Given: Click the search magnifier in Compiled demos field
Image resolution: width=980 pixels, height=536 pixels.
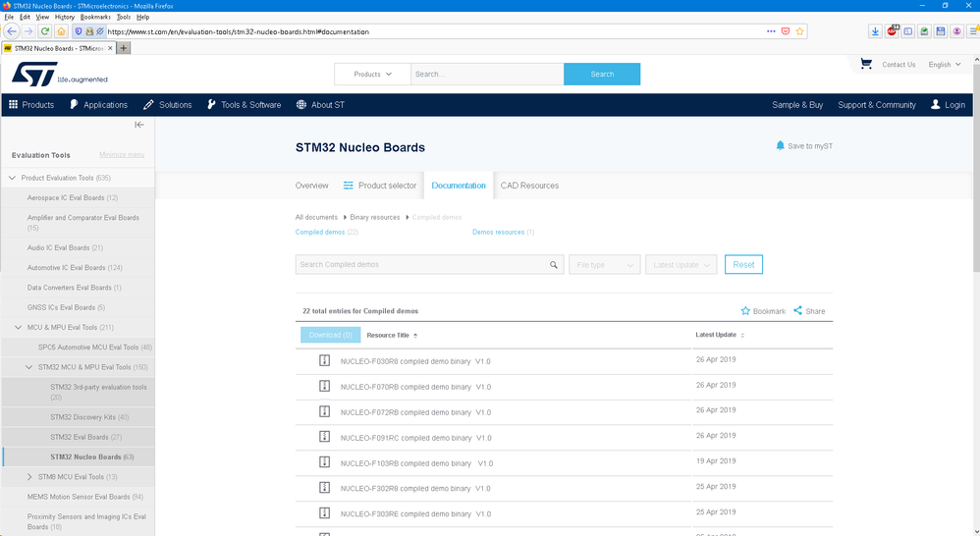Looking at the screenshot, I should [x=554, y=265].
